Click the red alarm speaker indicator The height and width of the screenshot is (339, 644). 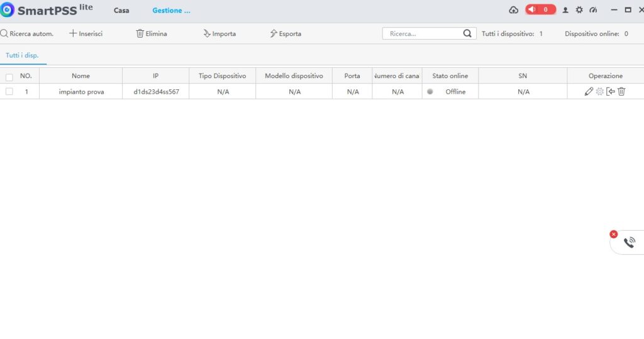(x=540, y=10)
